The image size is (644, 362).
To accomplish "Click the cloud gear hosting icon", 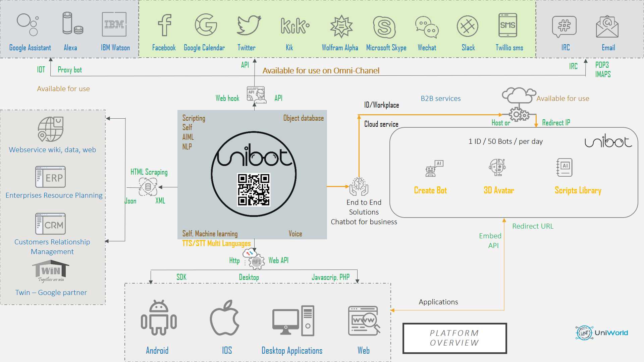I will click(519, 104).
